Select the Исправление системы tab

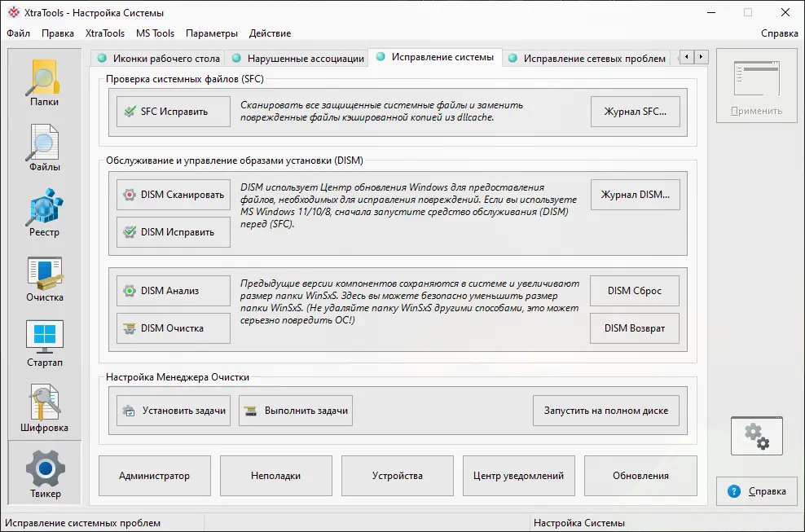435,57
